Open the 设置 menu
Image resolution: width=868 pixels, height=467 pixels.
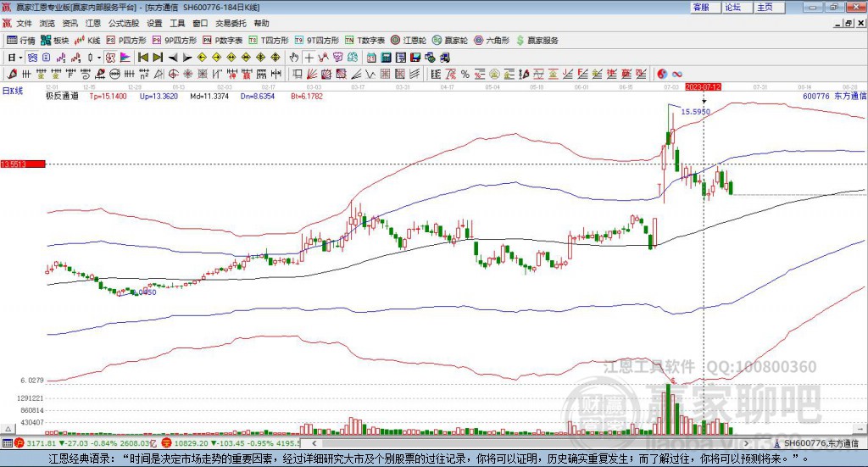[154, 23]
